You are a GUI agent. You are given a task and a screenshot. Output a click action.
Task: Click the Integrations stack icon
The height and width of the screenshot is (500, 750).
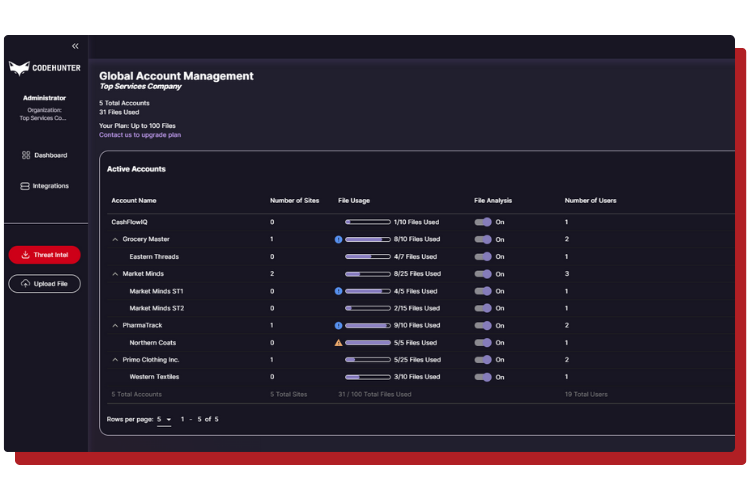(25, 186)
